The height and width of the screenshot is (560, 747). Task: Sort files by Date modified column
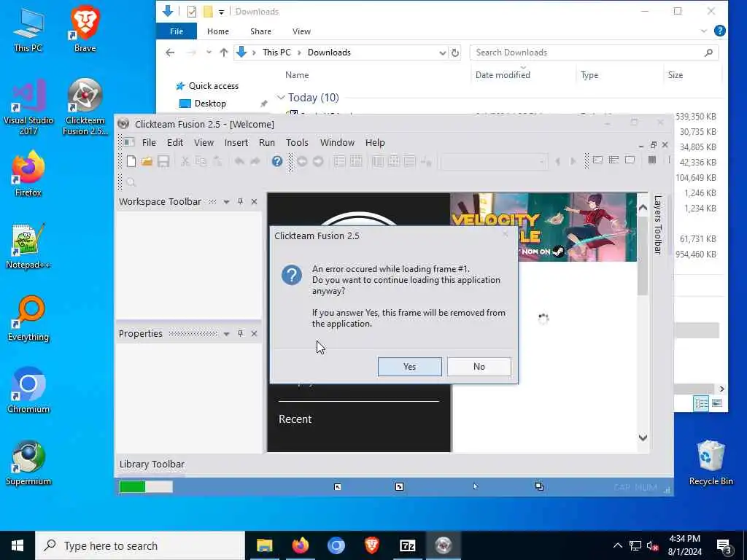[x=503, y=75]
